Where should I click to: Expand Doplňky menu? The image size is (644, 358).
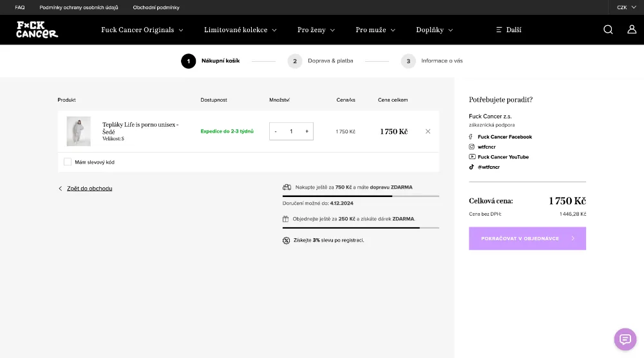pos(435,30)
